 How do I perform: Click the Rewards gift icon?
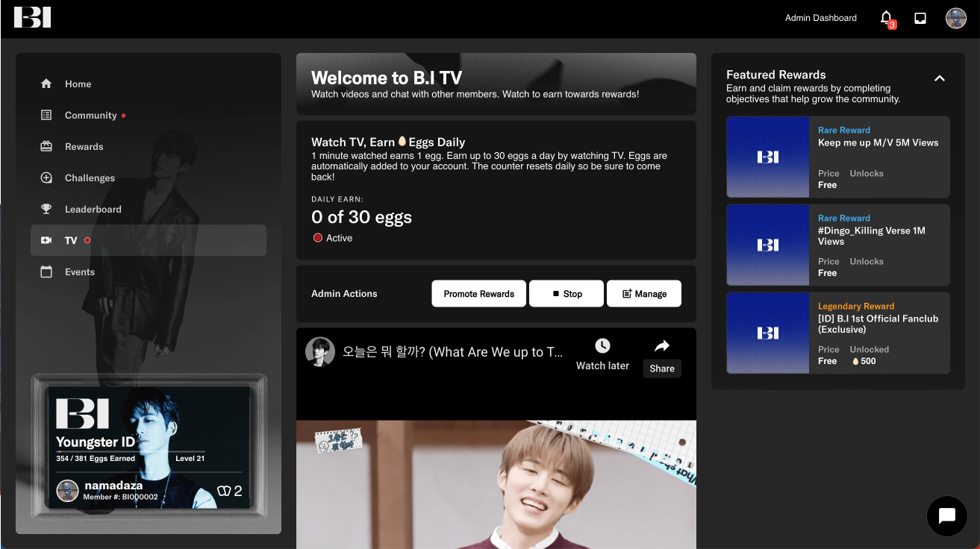[46, 146]
